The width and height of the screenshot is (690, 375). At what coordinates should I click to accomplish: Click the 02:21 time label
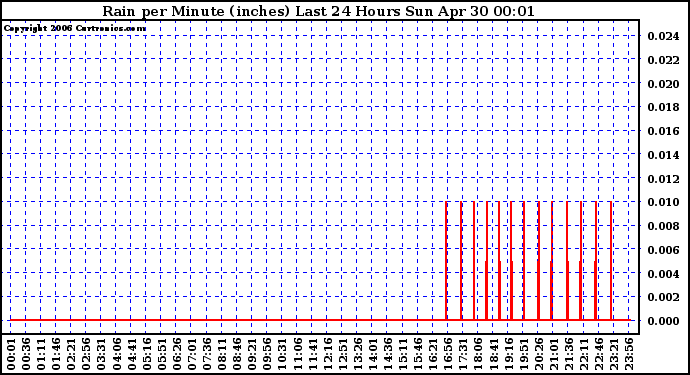pyautogui.click(x=71, y=354)
